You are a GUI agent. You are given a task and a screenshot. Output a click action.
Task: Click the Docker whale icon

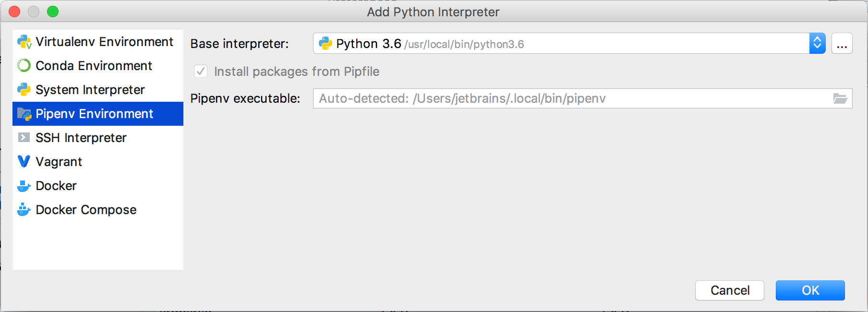coord(24,186)
